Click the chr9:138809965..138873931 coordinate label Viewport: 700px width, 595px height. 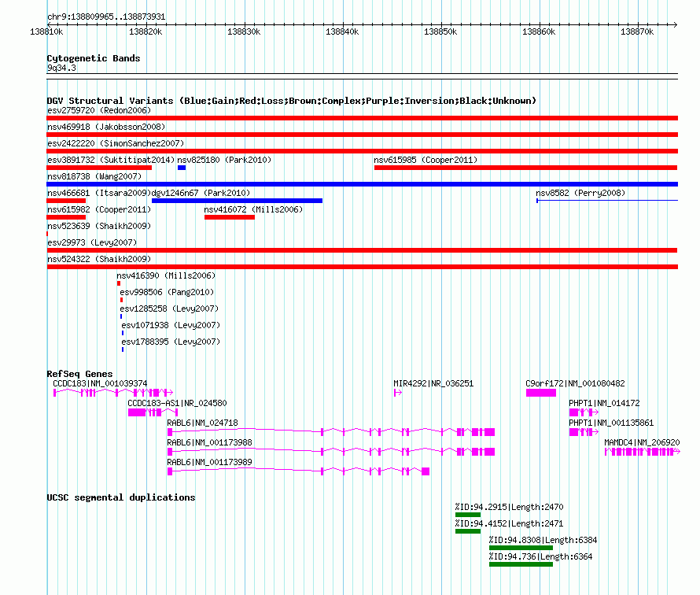[106, 17]
